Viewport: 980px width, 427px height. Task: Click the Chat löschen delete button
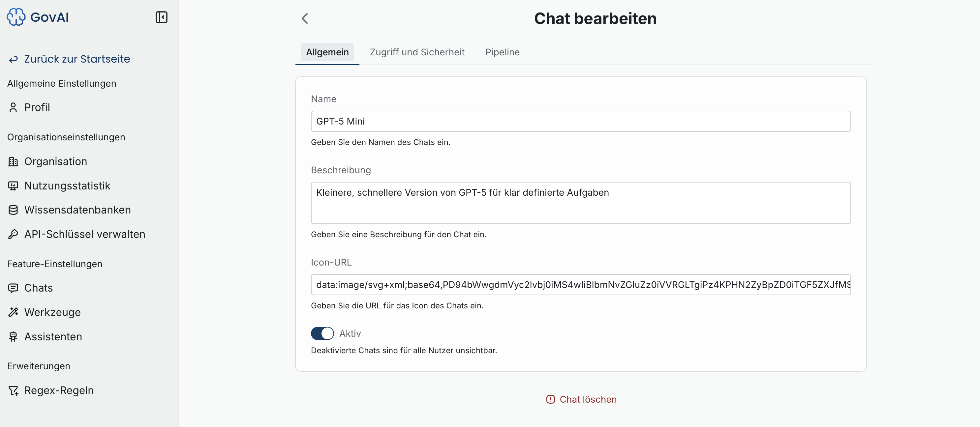click(x=581, y=399)
